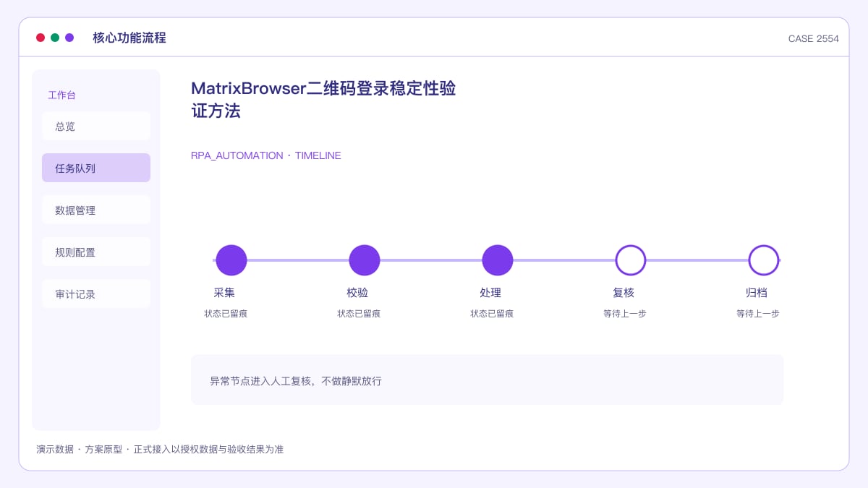Click the hollow 归档 step circle
This screenshot has width=868, height=488.
(x=764, y=260)
